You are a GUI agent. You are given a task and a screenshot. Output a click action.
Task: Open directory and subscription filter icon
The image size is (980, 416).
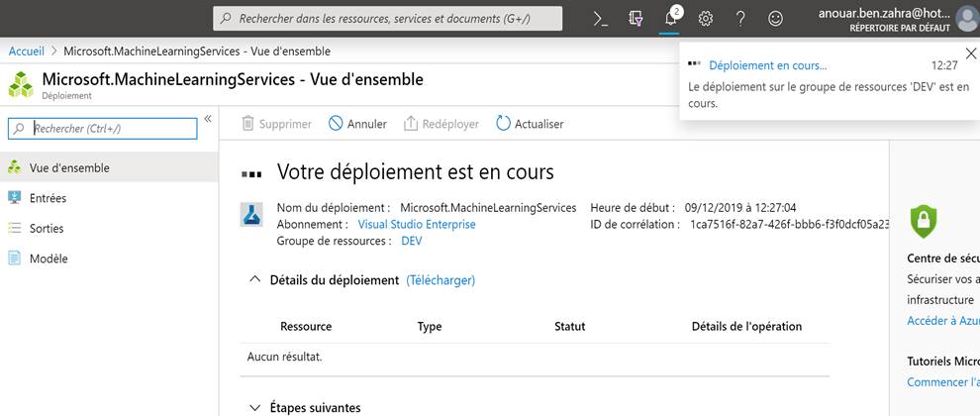[x=637, y=18]
